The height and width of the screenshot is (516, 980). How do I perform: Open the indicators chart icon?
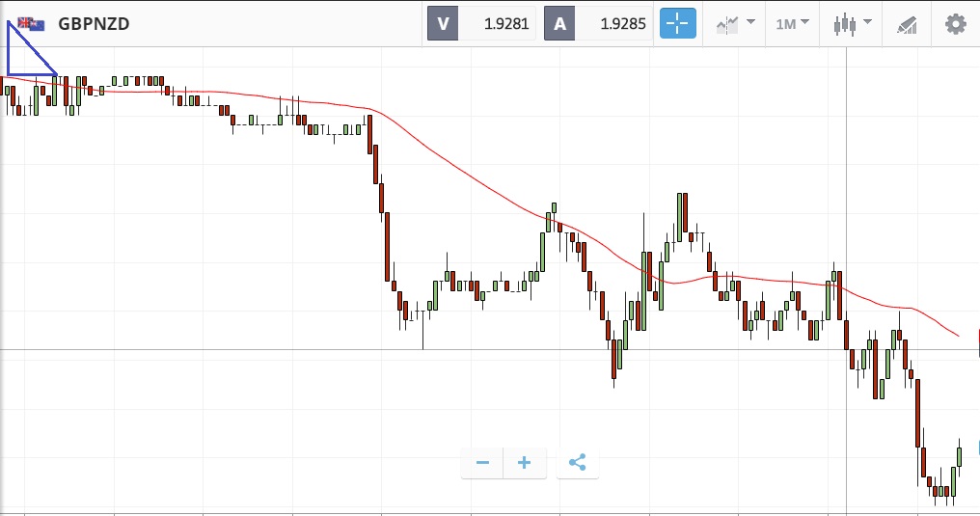click(727, 25)
